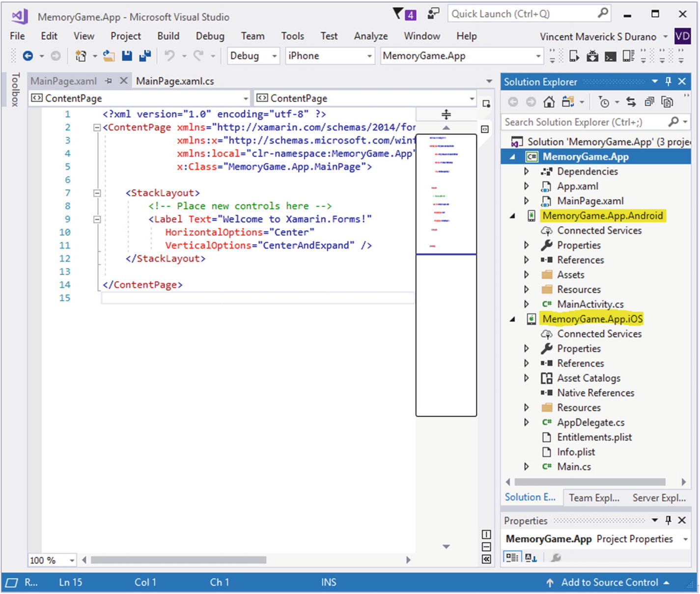
Task: Click Show All Files icon in Solution Explorer
Action: click(667, 102)
